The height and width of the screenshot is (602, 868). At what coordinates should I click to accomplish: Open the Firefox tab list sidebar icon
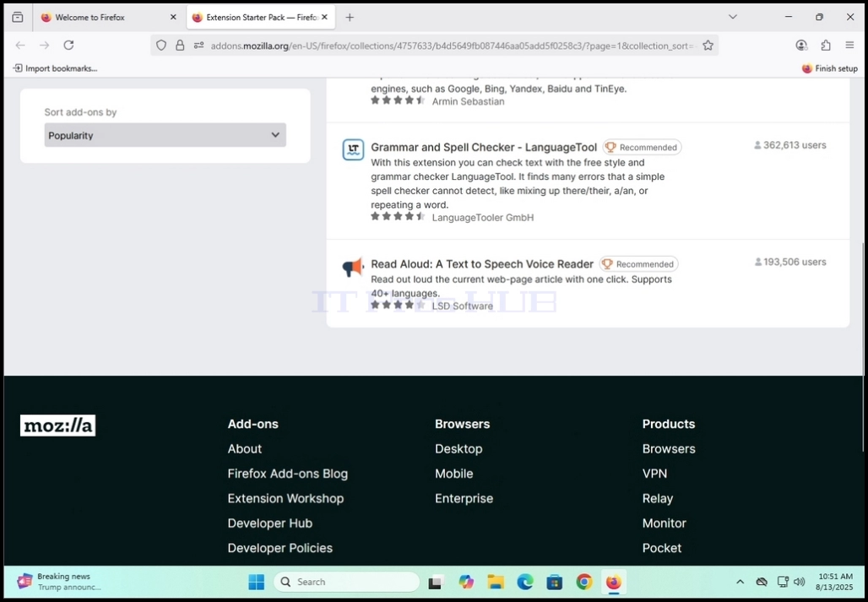[x=18, y=17]
